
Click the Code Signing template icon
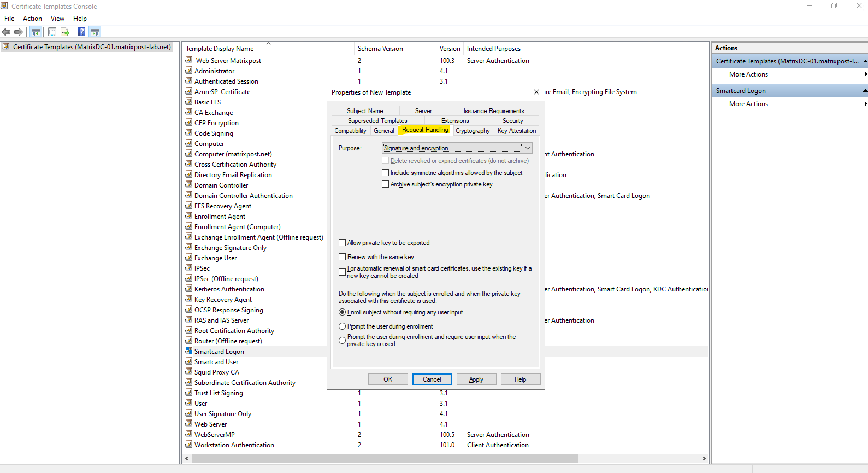tap(188, 133)
